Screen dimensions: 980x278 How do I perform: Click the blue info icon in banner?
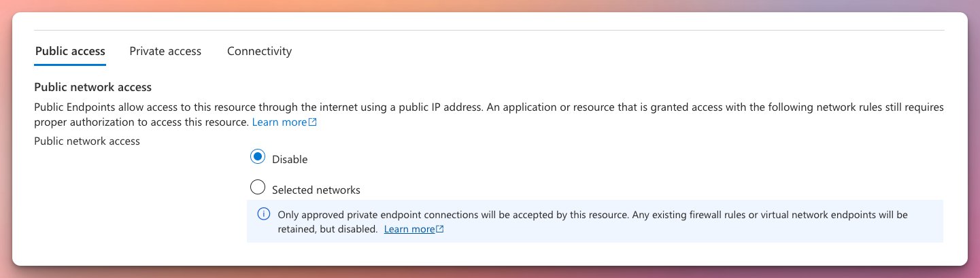[x=264, y=215]
